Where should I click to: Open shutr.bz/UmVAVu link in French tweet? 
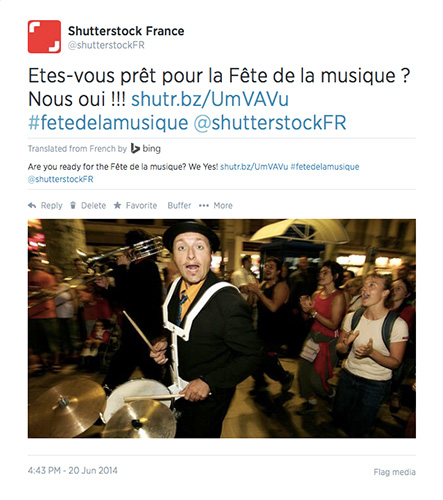click(x=210, y=99)
